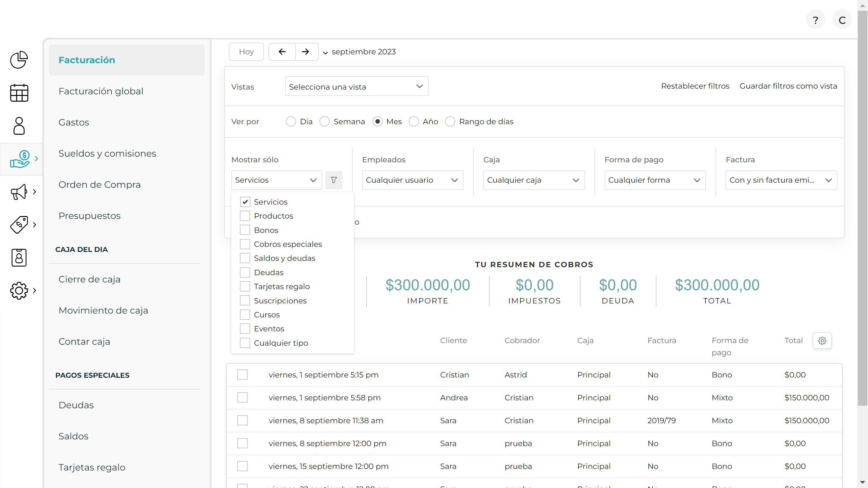The width and height of the screenshot is (868, 488).
Task: Open the price tag inventory icon
Action: [x=19, y=224]
